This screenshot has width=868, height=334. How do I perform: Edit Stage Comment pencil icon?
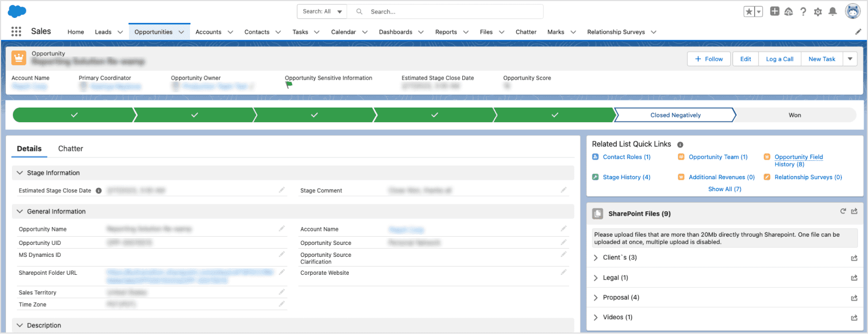(x=564, y=190)
